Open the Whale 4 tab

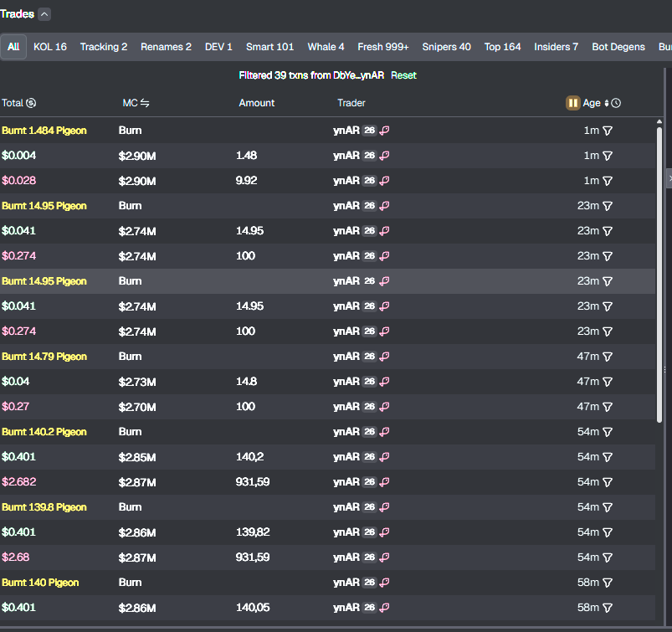(x=326, y=47)
